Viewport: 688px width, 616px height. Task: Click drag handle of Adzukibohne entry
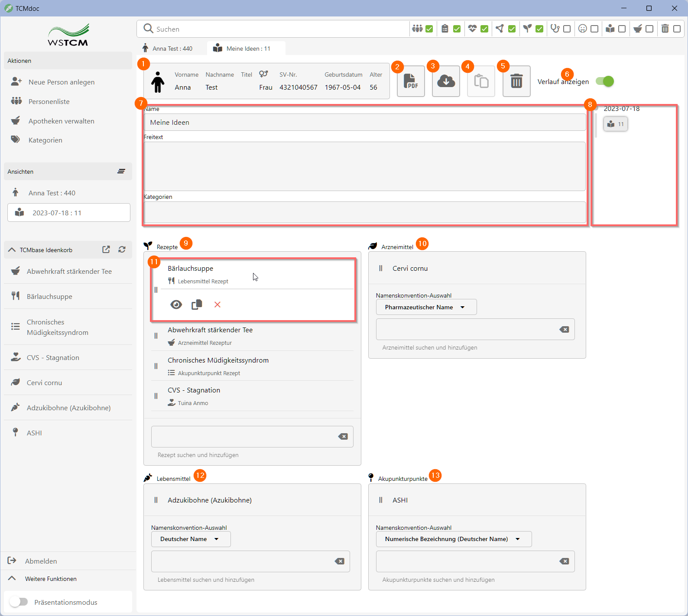pyautogui.click(x=156, y=500)
